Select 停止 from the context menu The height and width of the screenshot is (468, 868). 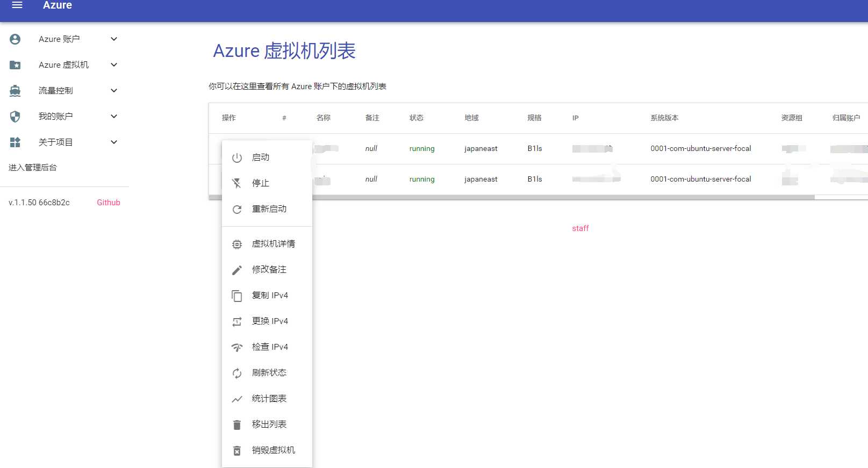(x=267, y=183)
